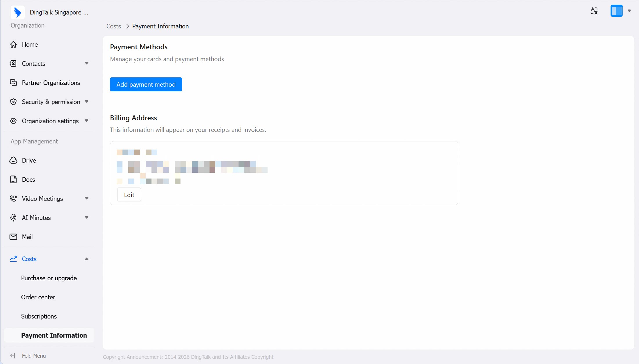639x364 pixels.
Task: Click the Mail envelope icon
Action: point(13,237)
